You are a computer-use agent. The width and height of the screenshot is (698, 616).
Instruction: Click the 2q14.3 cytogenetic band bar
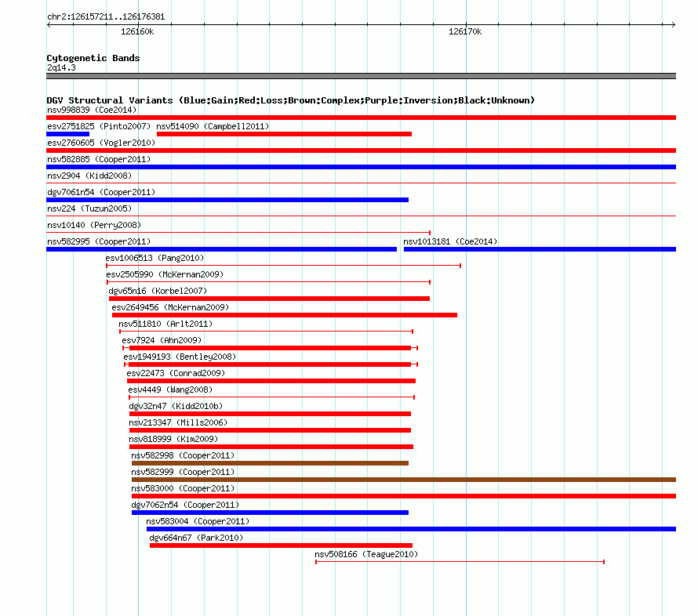pos(361,76)
